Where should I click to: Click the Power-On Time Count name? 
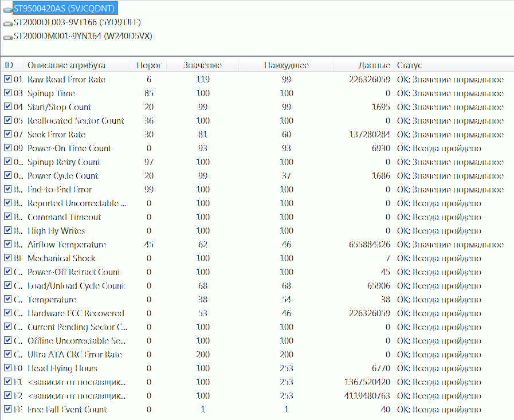click(x=69, y=148)
